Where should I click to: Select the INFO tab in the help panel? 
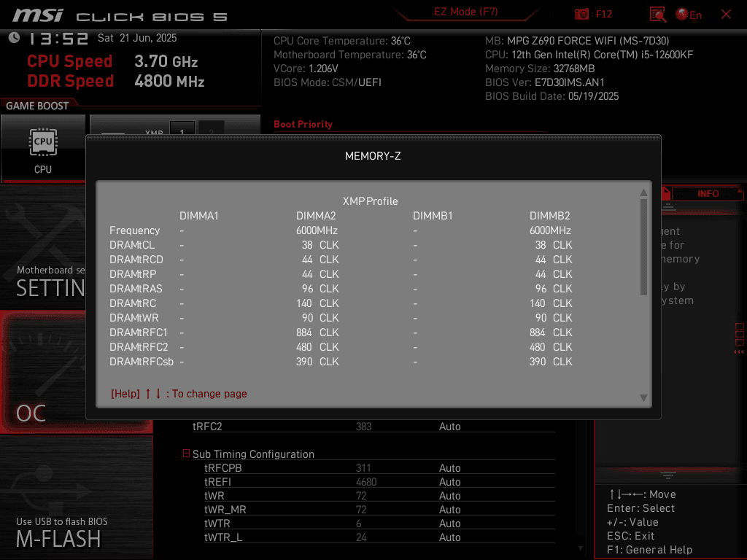(708, 193)
